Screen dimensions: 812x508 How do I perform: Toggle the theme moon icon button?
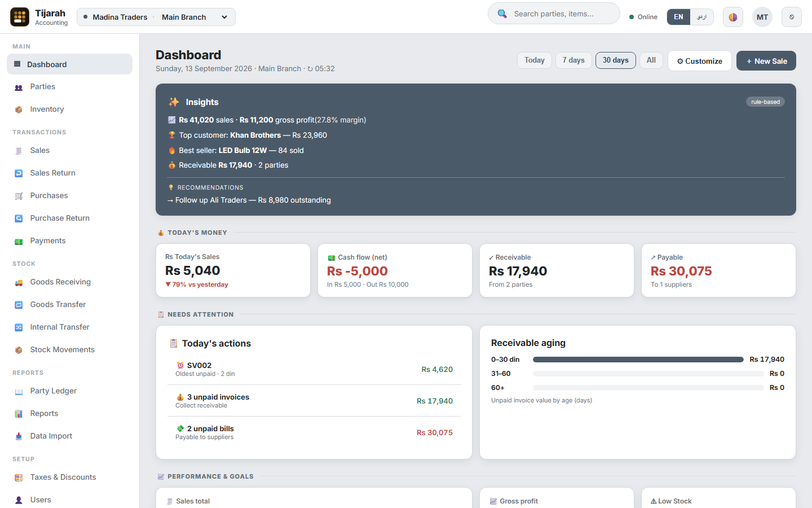[732, 17]
